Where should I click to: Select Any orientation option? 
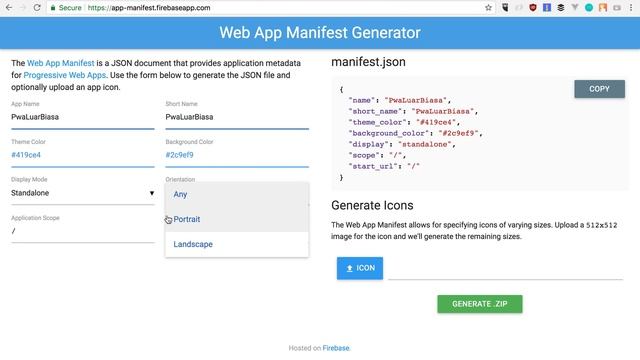(237, 195)
